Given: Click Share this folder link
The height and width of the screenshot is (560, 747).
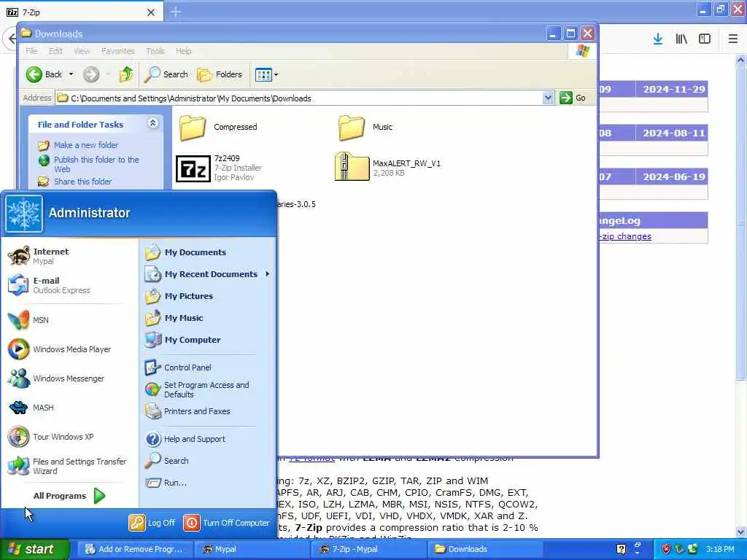Looking at the screenshot, I should point(83,182).
